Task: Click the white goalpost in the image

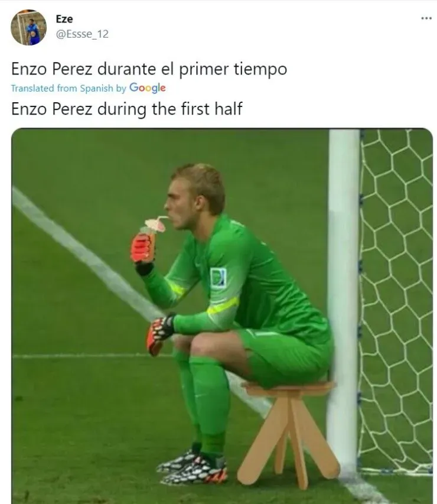Action: (x=343, y=302)
